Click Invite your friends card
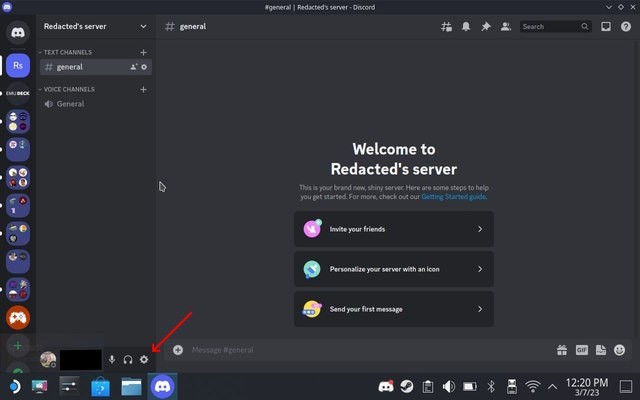 tap(394, 229)
